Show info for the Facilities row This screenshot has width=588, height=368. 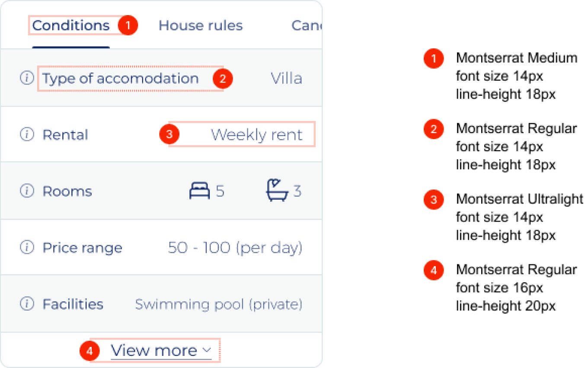(27, 304)
